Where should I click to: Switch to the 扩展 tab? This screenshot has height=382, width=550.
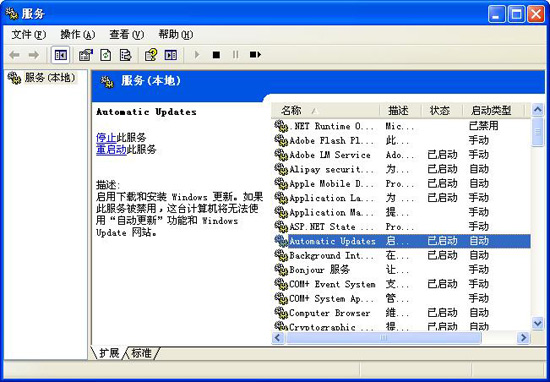pyautogui.click(x=109, y=353)
